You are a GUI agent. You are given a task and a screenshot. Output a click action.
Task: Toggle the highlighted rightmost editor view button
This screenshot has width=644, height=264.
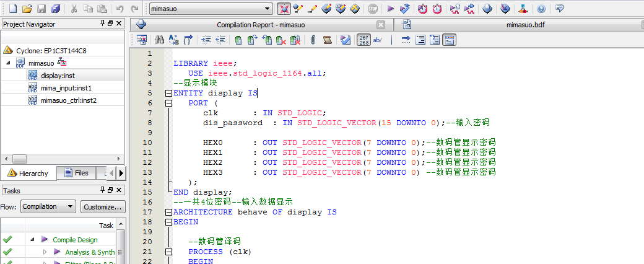pyautogui.click(x=450, y=40)
